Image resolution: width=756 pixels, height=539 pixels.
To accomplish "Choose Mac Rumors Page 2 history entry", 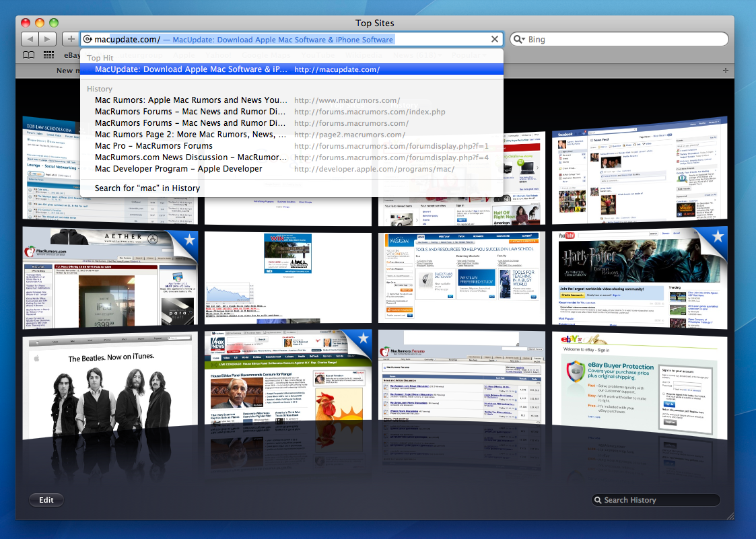I will tap(291, 135).
